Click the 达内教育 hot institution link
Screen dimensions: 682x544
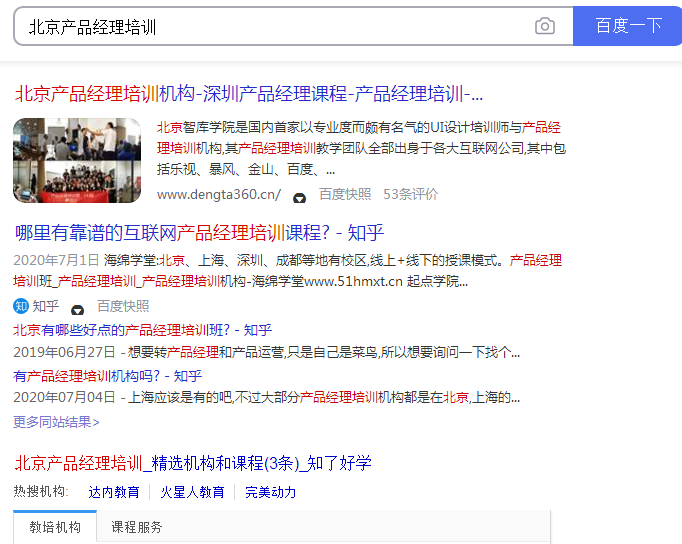point(114,492)
